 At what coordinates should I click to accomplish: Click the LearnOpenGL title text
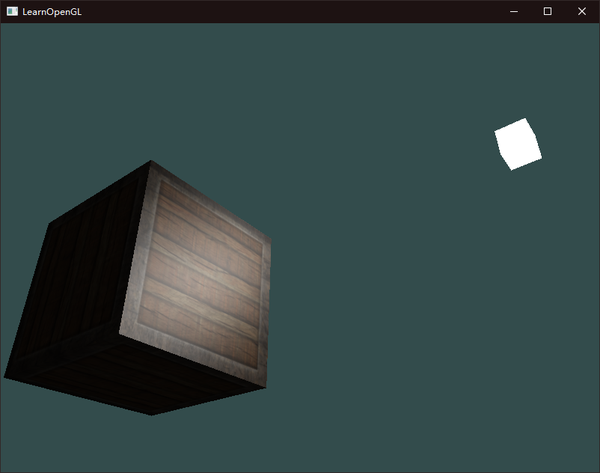pyautogui.click(x=52, y=12)
